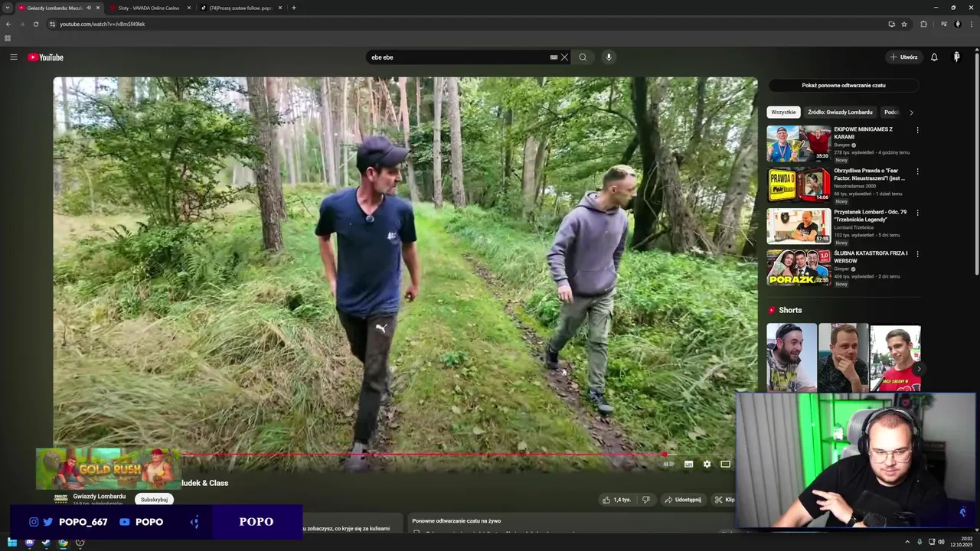Image resolution: width=980 pixels, height=551 pixels.
Task: Show hidden tray icons with the caret
Action: (x=907, y=542)
